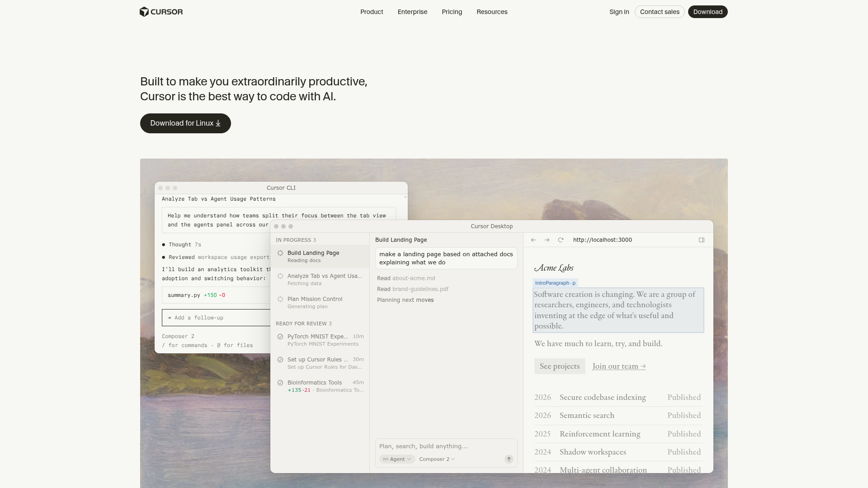Click the Contact sales button
This screenshot has width=868, height=488.
coord(660,12)
